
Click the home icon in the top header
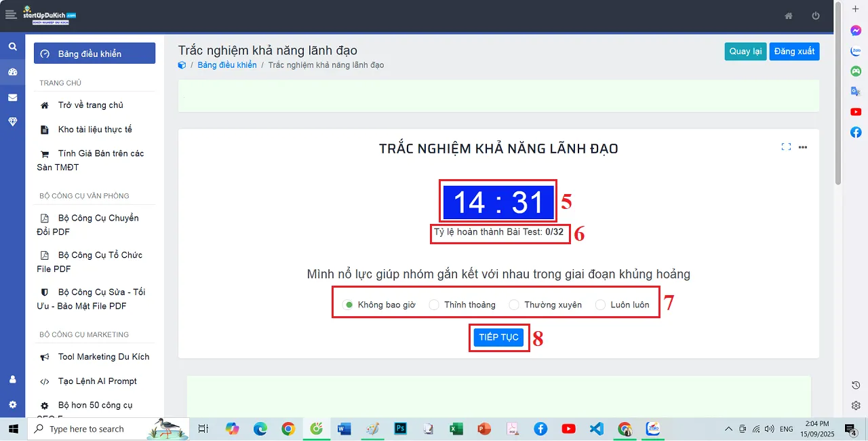[x=788, y=16]
